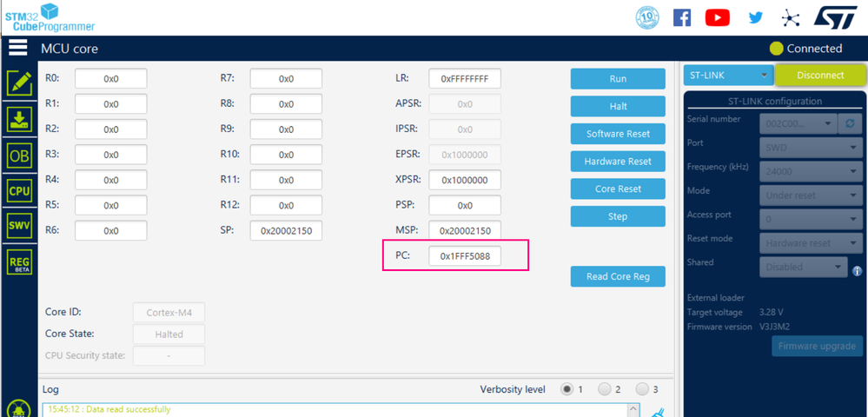Click the R8 register value field
The image size is (868, 417).
[x=286, y=104]
